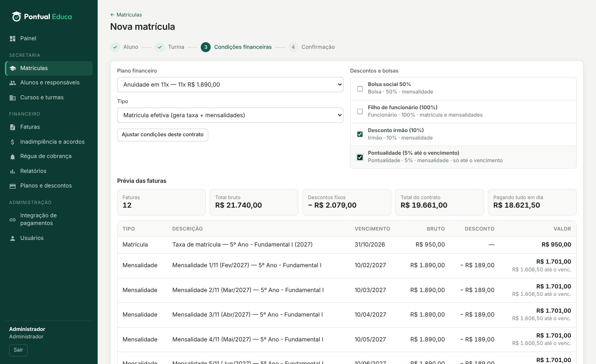Select the Mensalidade 1/11 (Fev/2027) description

point(247,265)
